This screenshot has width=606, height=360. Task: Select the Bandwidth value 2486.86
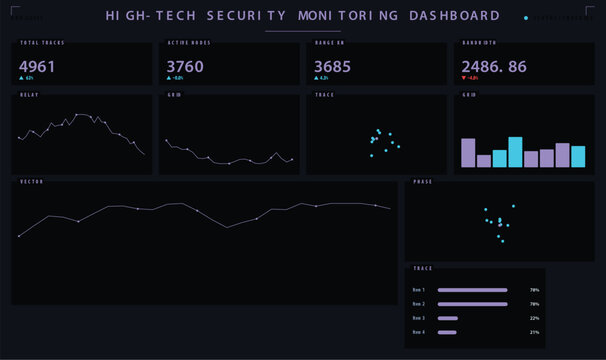coord(494,67)
